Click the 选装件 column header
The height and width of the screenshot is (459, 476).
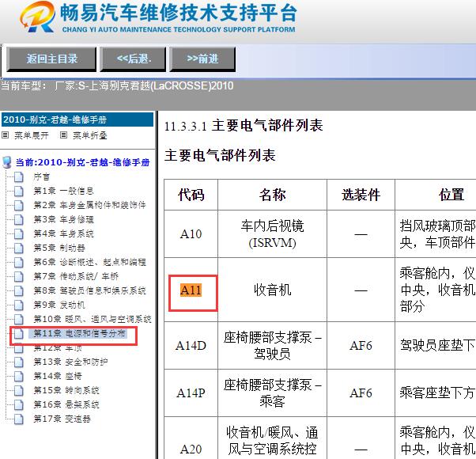click(361, 195)
